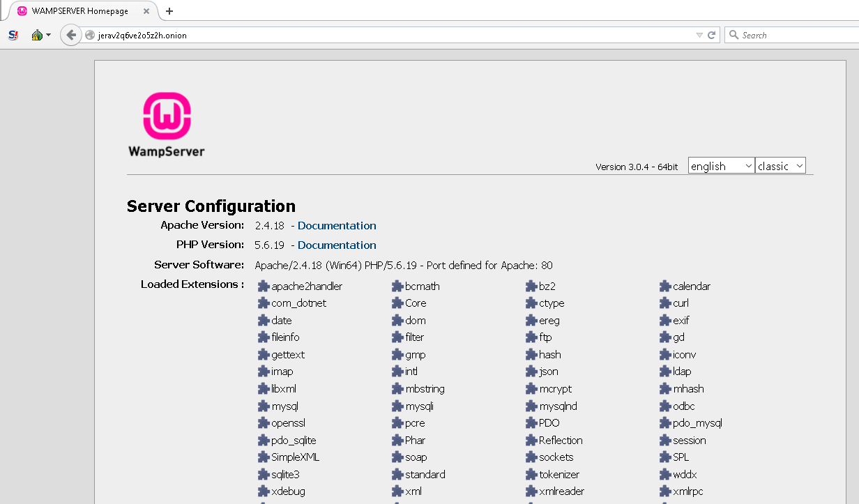Click puzzle icon beside apache2handler

tap(264, 287)
